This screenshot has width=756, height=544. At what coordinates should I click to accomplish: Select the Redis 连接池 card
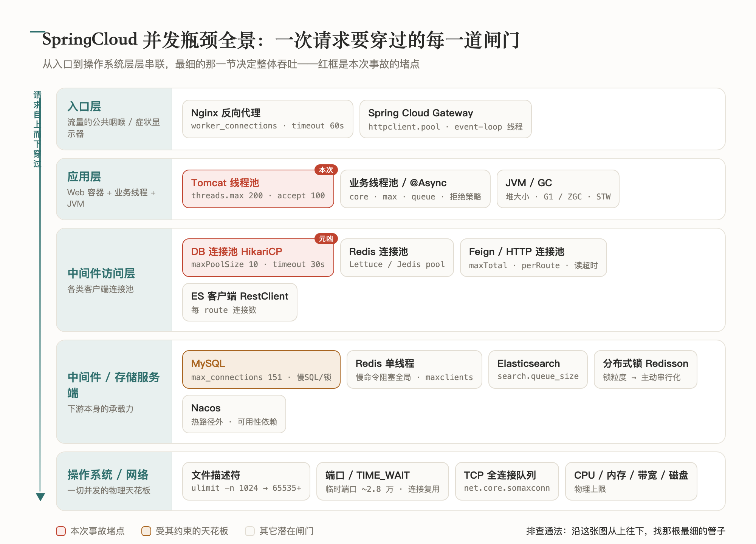point(397,258)
